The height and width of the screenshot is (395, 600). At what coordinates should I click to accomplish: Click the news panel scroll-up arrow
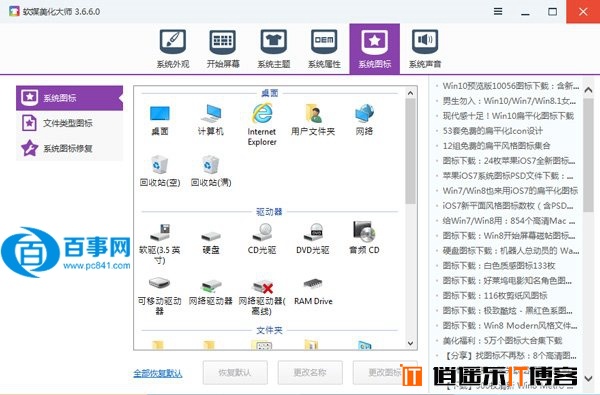tap(589, 90)
